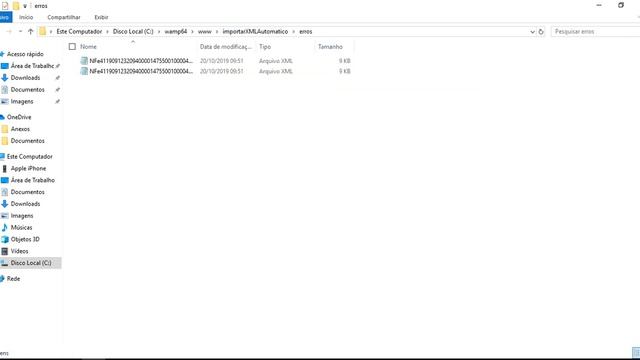Select OneDrive in the navigation pane
Viewport: 640px width, 360px height.
pos(19,117)
